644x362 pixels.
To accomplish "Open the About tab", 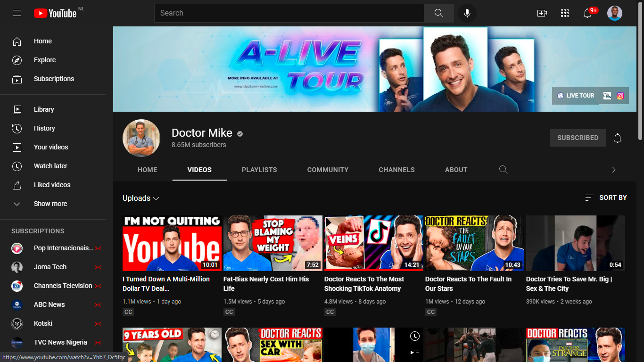I will (456, 170).
